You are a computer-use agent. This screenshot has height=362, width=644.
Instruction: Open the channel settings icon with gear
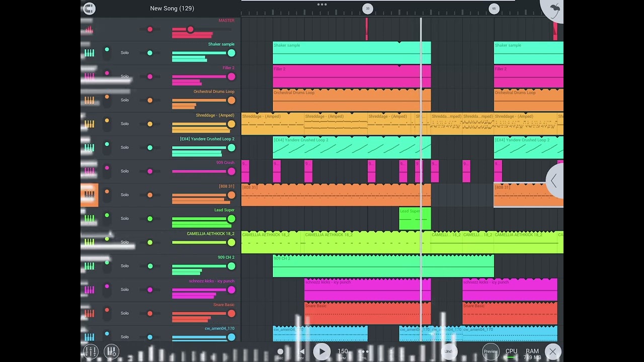pyautogui.click(x=111, y=351)
